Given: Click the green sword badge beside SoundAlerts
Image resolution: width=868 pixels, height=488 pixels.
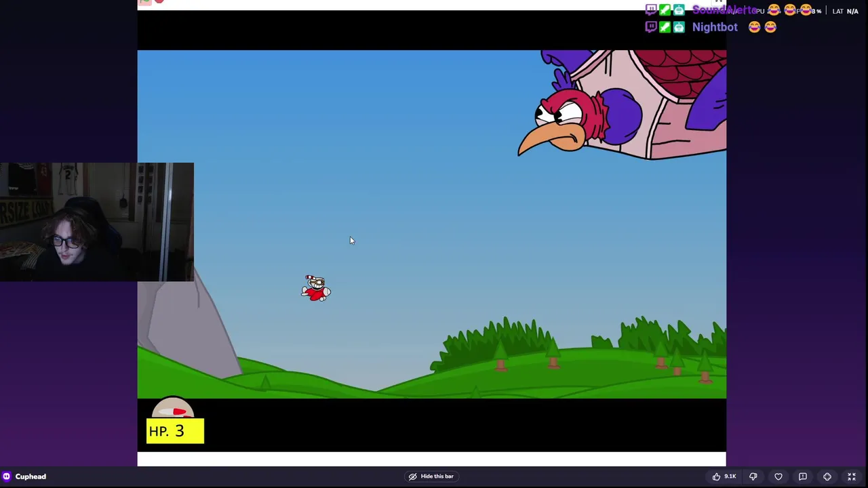Looking at the screenshot, I should click(665, 10).
